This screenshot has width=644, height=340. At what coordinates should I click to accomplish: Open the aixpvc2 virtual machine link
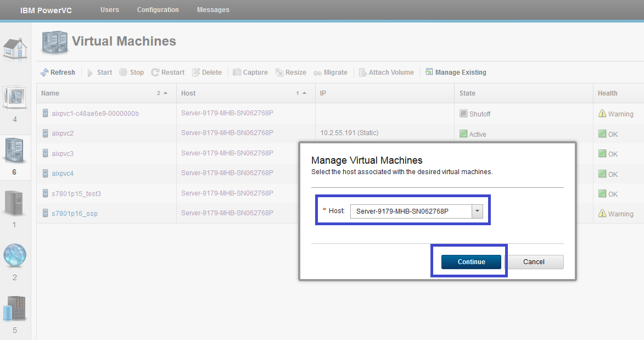tap(63, 133)
